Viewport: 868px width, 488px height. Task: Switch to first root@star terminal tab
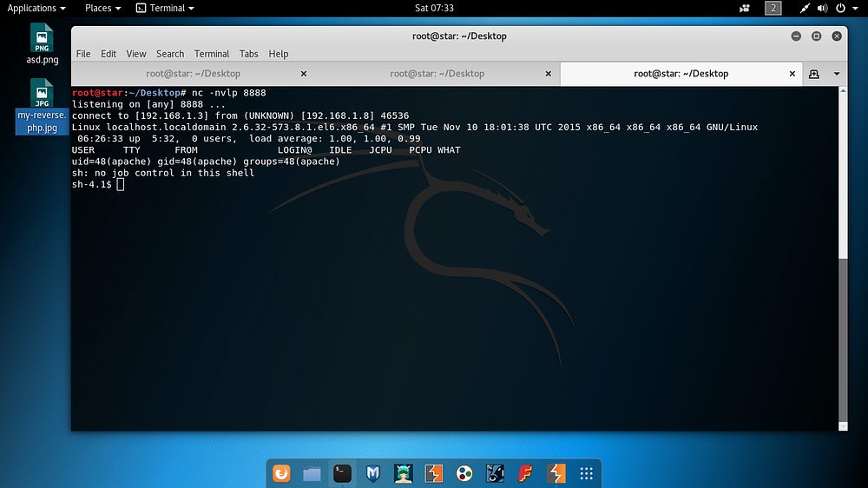194,74
